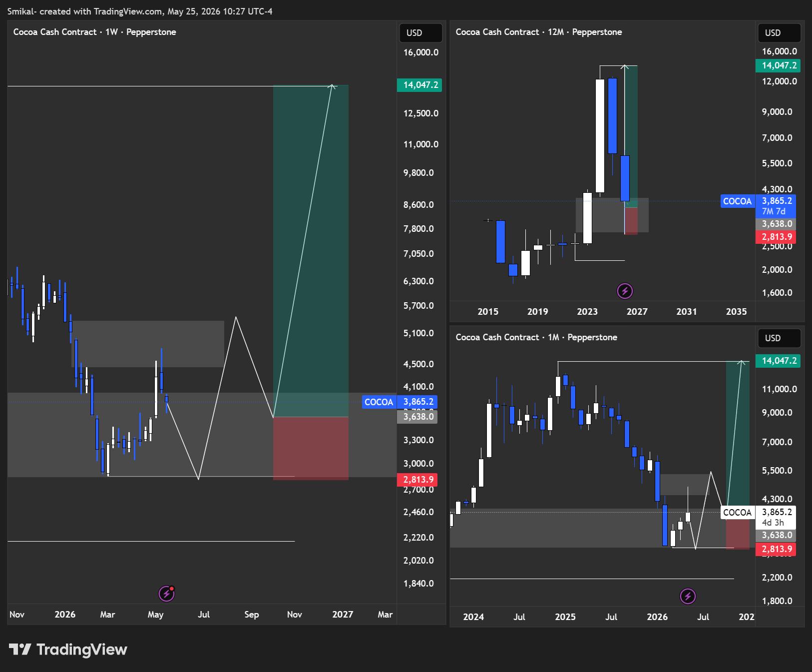Click the TradingView logo at the bottom

[68, 650]
